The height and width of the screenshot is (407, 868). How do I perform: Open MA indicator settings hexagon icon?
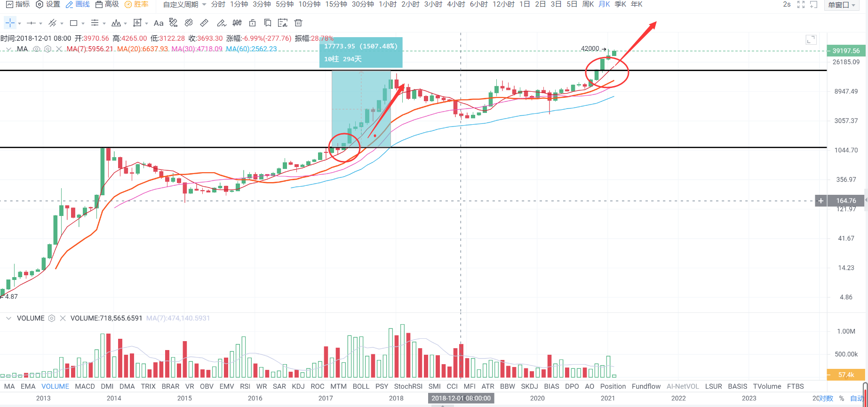click(x=48, y=49)
